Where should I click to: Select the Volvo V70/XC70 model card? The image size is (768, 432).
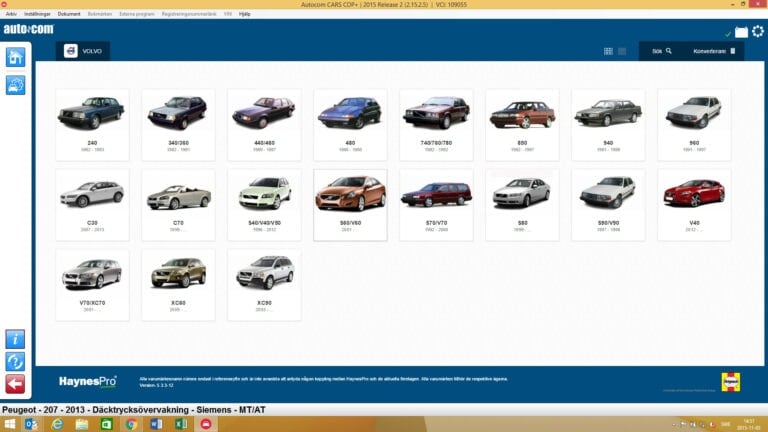point(93,285)
